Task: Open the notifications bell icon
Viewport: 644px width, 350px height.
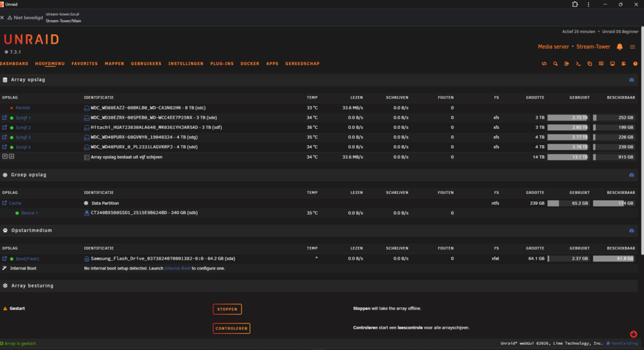Action: click(620, 47)
